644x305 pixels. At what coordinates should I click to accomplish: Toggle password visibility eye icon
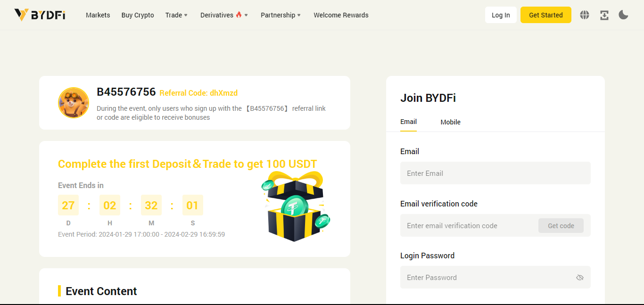580,278
